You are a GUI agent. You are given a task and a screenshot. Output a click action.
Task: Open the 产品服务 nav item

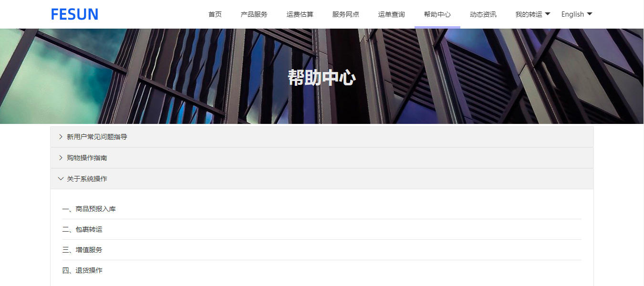pos(254,14)
